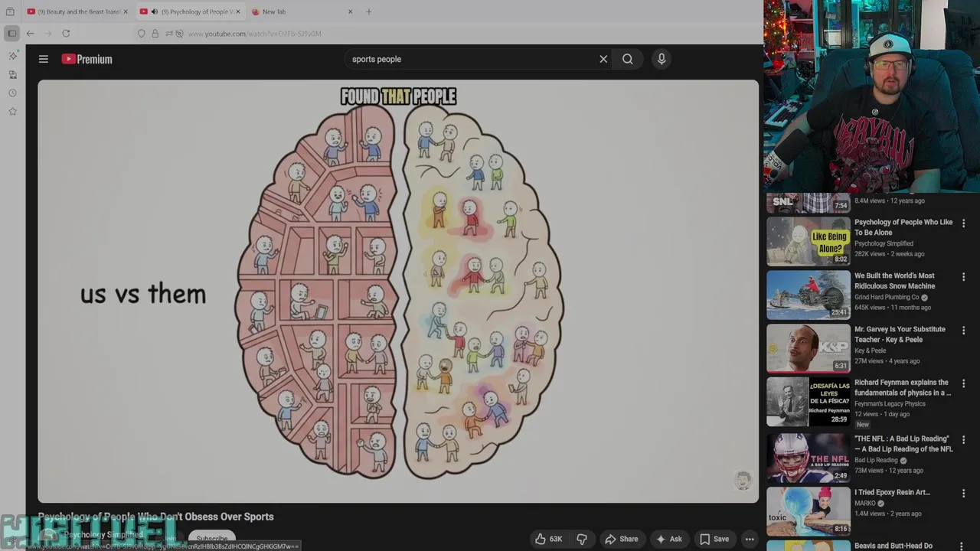980x551 pixels.
Task: Click the channel watermark in the video corner
Action: pos(743,480)
